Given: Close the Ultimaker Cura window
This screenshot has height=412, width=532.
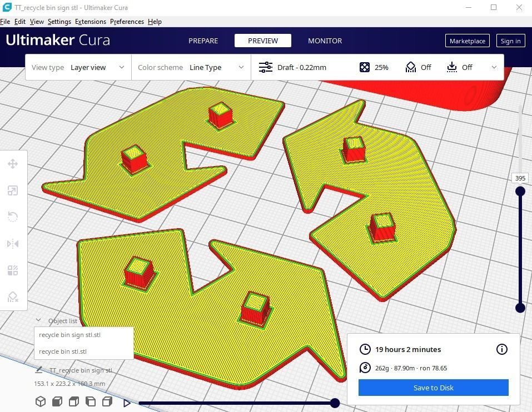Looking at the screenshot, I should [519, 7].
